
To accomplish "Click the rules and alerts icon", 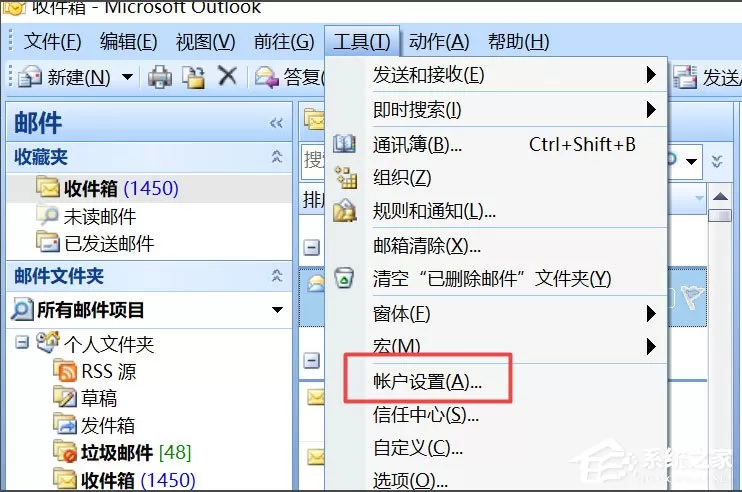I will tap(344, 211).
